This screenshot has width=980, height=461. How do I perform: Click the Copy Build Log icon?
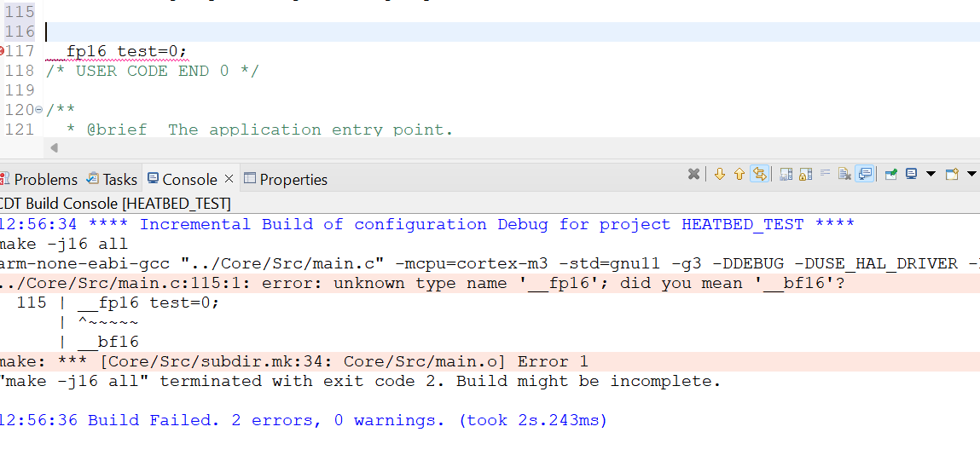(x=786, y=174)
